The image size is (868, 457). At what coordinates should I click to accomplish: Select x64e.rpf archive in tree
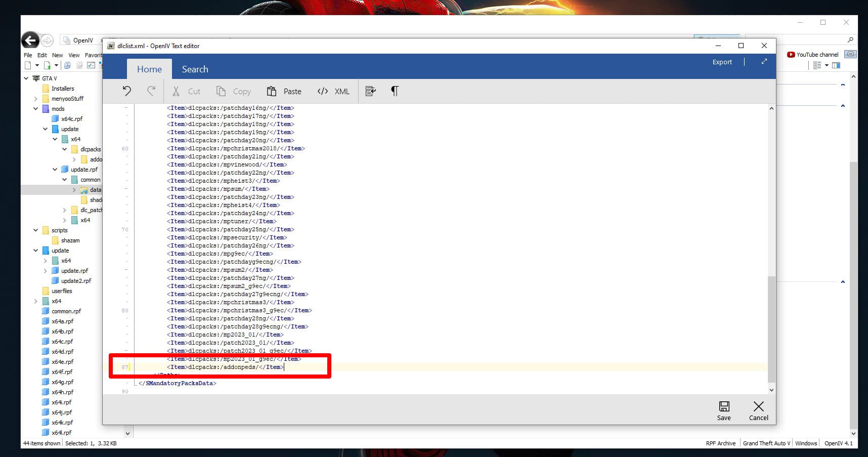tap(62, 362)
